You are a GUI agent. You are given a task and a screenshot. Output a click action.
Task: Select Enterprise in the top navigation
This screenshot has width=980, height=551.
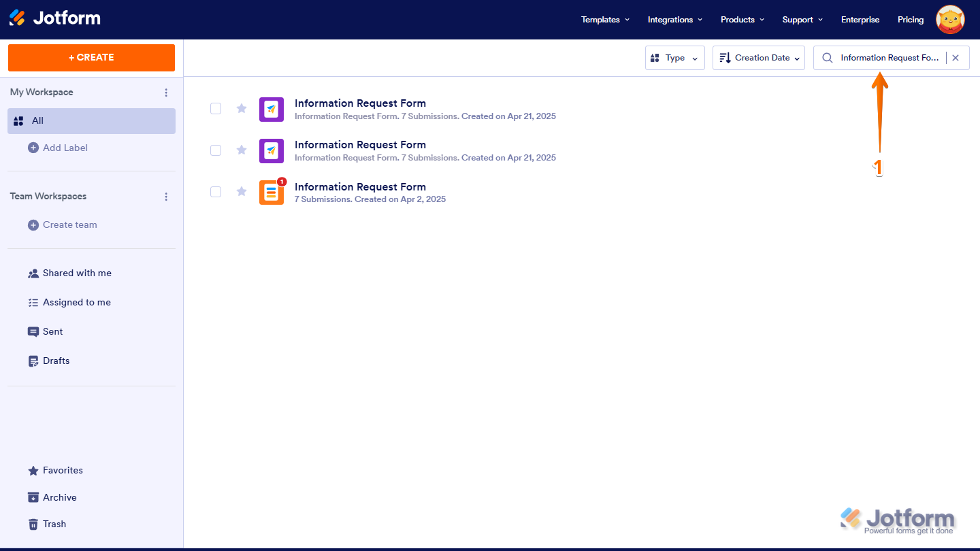[x=860, y=20]
